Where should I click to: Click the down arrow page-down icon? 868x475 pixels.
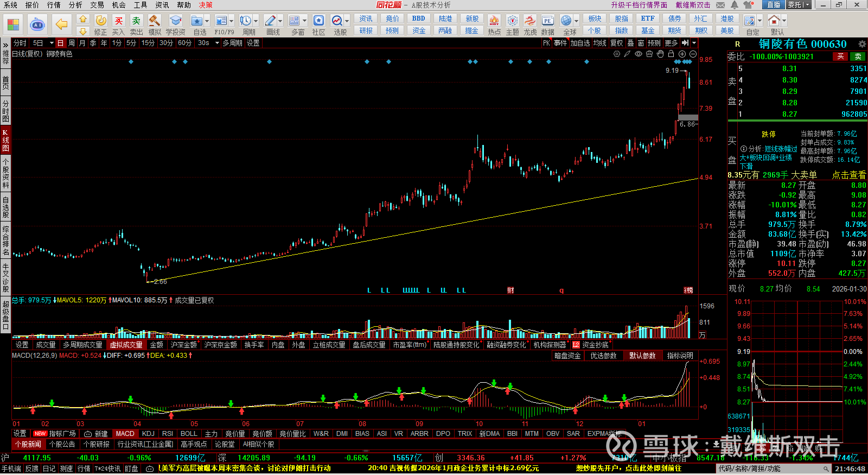click(x=82, y=31)
